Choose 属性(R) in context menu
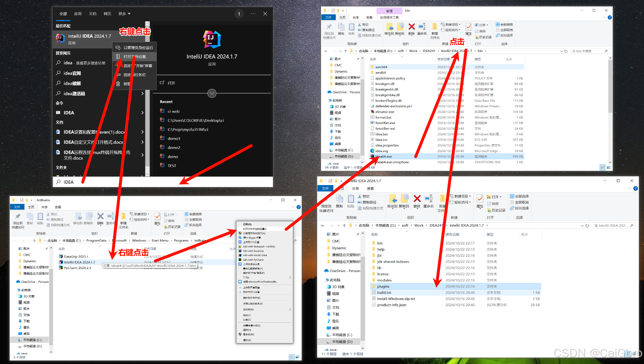 pos(264,340)
